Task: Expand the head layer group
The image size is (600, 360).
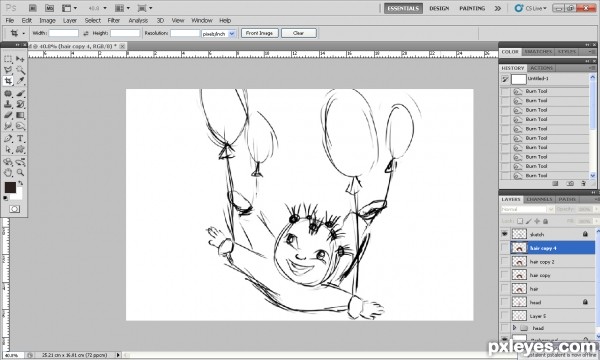Action: [515, 328]
